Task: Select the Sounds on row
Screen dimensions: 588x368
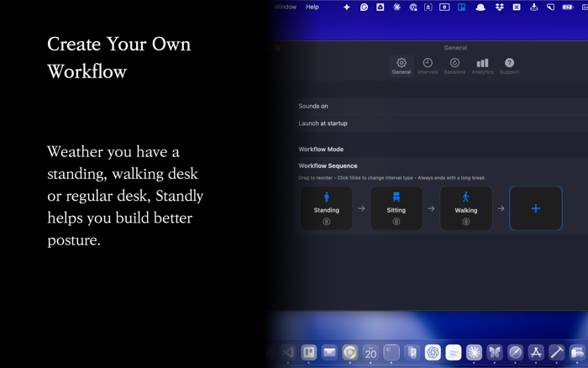Action: (441, 106)
